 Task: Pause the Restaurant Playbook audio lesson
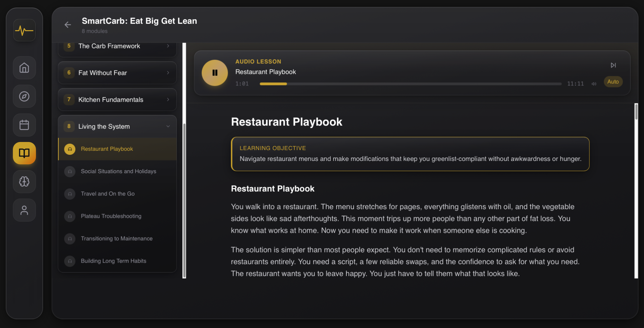215,73
